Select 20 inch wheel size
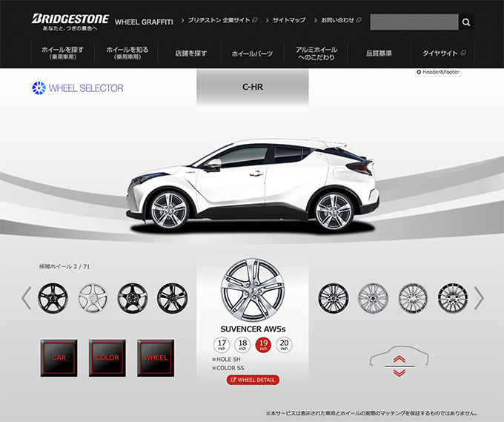The height and width of the screenshot is (422, 504). pos(284,345)
